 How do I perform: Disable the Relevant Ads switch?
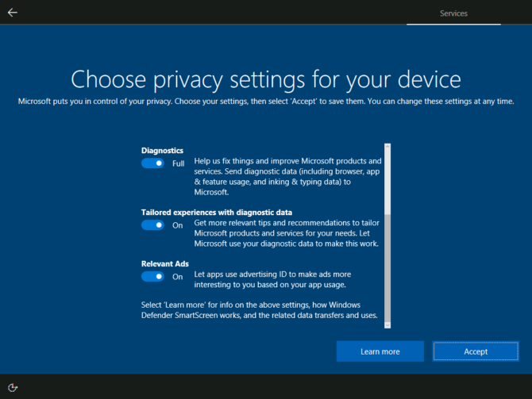[x=152, y=277]
